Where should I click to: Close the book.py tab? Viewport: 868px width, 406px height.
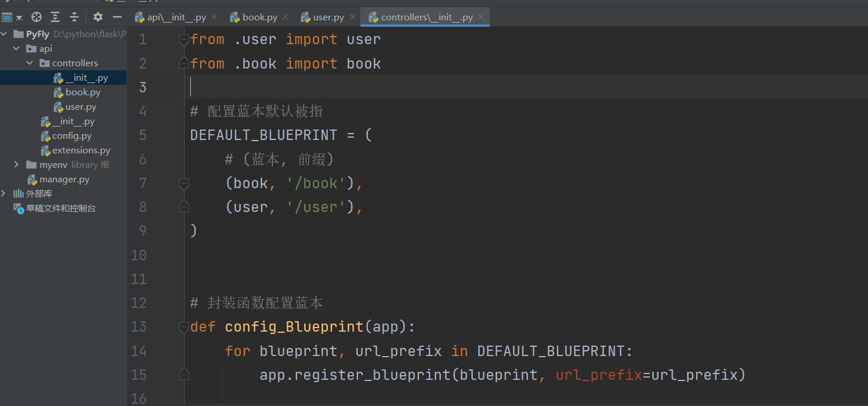285,17
